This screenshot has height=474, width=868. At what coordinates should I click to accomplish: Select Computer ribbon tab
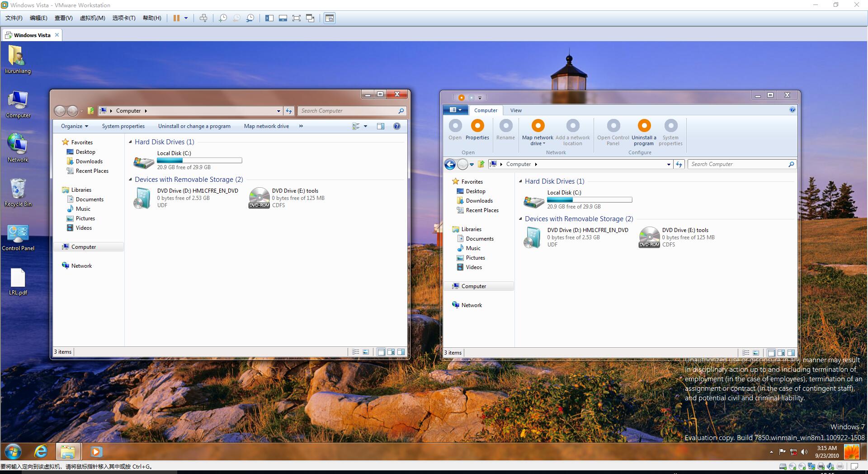click(486, 110)
